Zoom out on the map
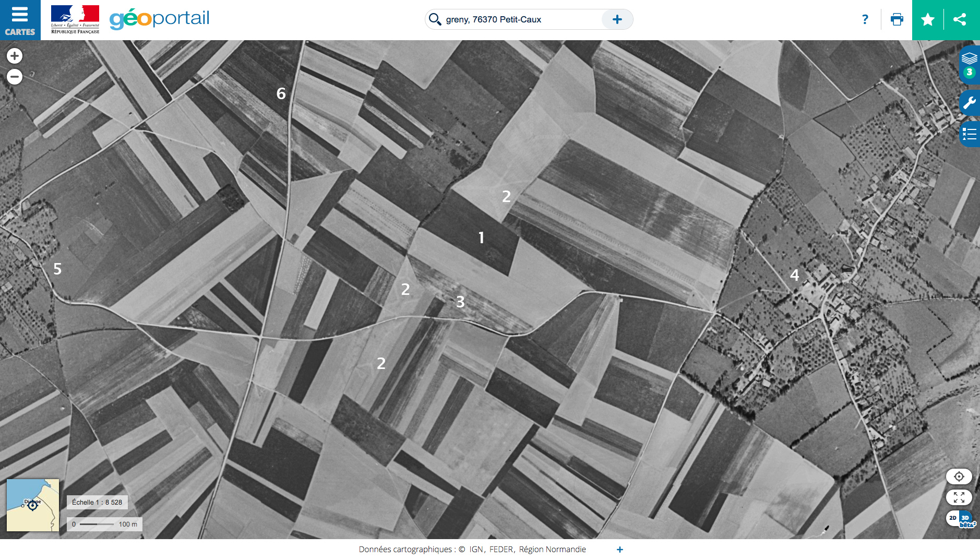 tap(15, 77)
